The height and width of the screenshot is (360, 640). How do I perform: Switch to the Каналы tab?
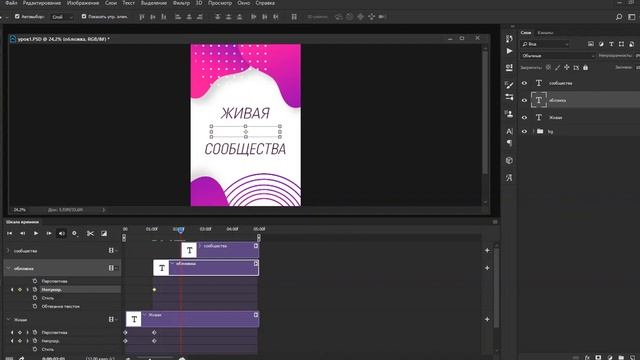pos(545,33)
